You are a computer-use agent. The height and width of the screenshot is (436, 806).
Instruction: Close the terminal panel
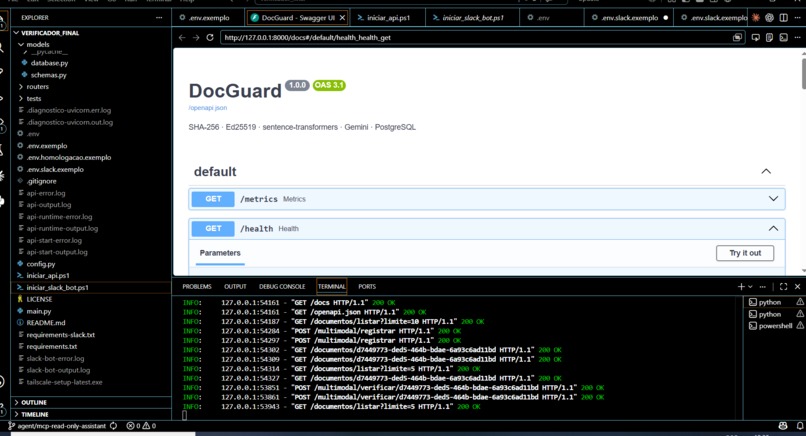pos(797,286)
